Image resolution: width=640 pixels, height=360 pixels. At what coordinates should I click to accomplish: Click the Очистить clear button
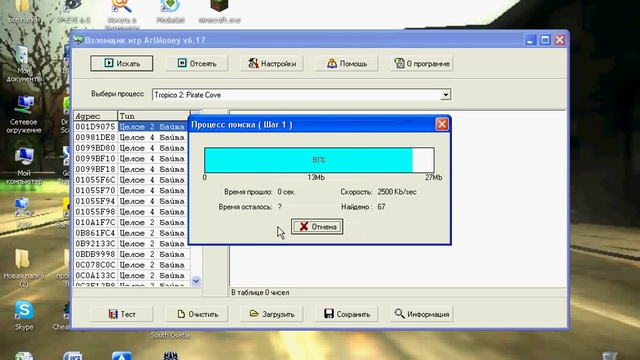coord(197,314)
